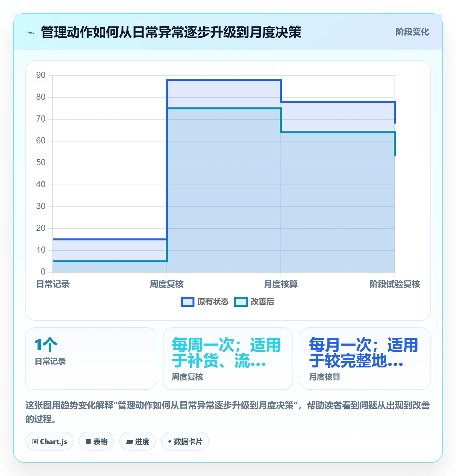The width and height of the screenshot is (456, 476).
Task: Toggle the 原有状态 legend entry
Action: 205,302
